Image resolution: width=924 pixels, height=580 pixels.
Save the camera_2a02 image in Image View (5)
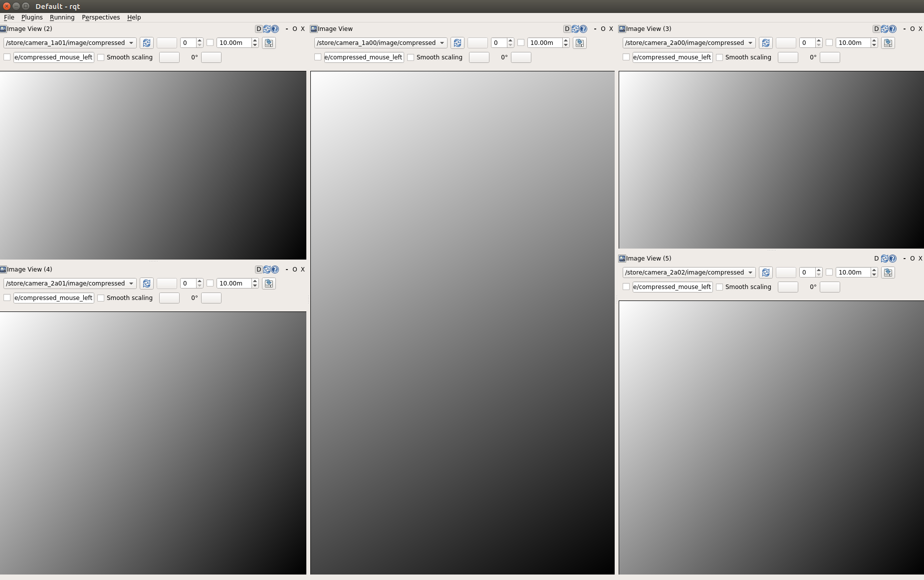pyautogui.click(x=888, y=273)
